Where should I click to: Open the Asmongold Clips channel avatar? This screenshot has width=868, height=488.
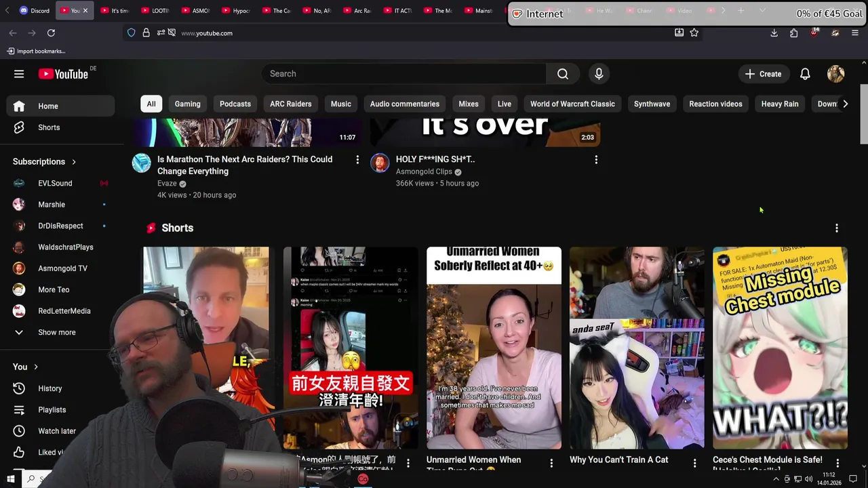pos(380,163)
